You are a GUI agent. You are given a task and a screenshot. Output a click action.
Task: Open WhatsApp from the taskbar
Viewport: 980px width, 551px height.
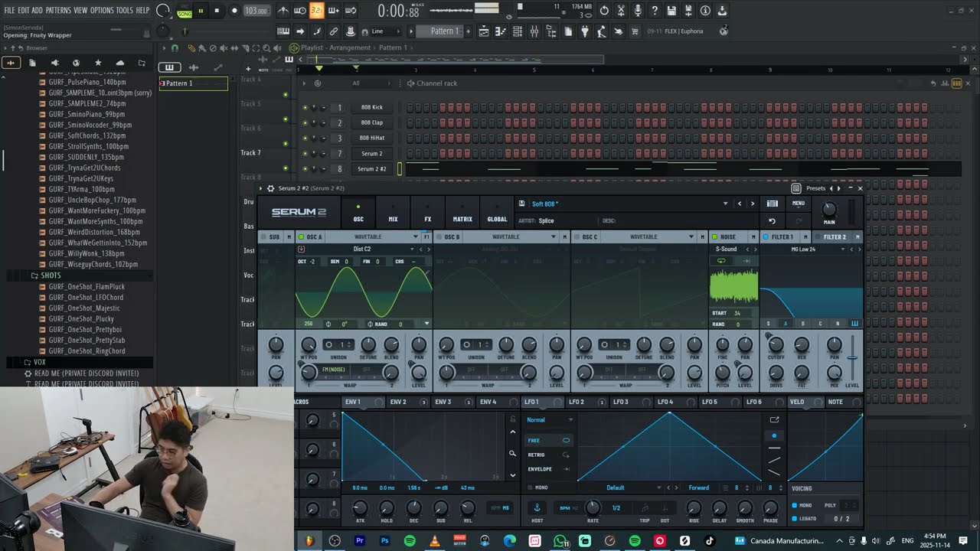[x=560, y=541]
